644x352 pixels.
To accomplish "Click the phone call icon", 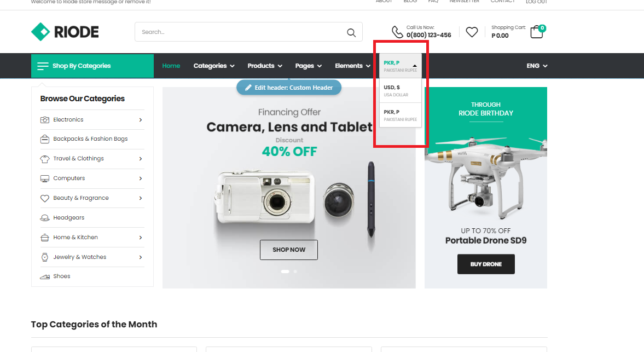I will click(x=397, y=32).
